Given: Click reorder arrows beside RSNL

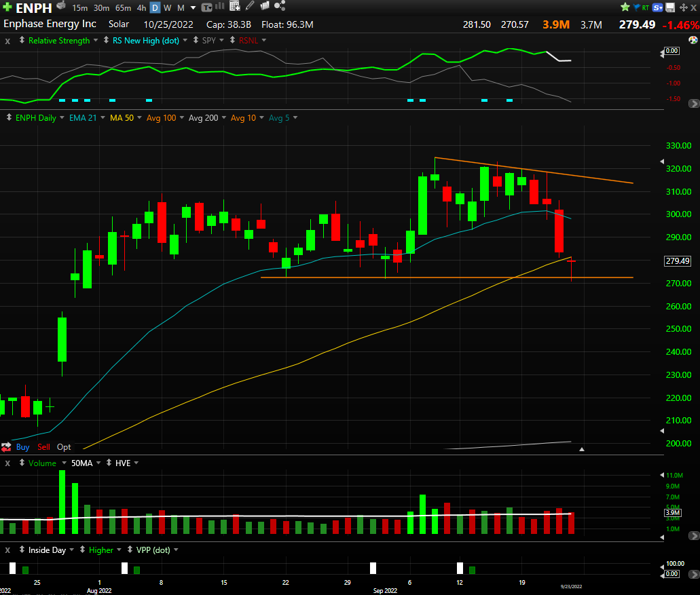Looking at the screenshot, I should (x=232, y=40).
